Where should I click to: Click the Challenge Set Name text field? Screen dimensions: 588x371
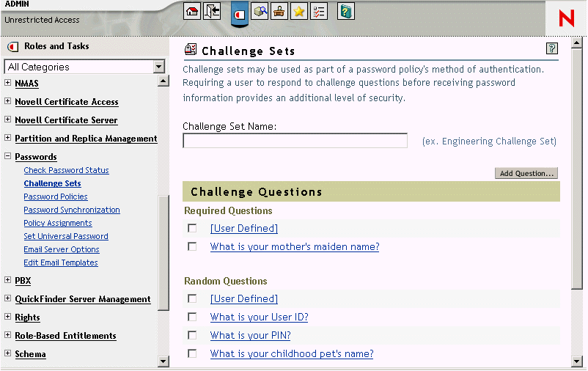click(x=295, y=141)
